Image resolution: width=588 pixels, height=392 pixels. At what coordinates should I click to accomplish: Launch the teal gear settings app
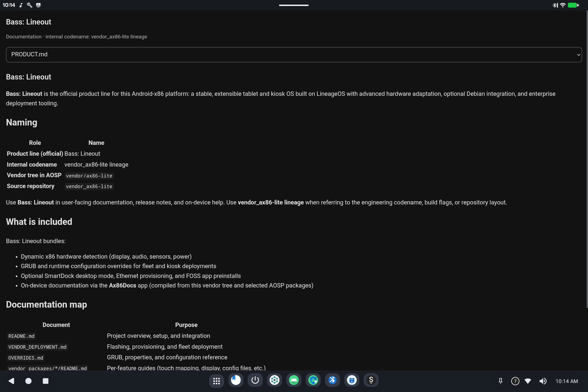[274, 381]
